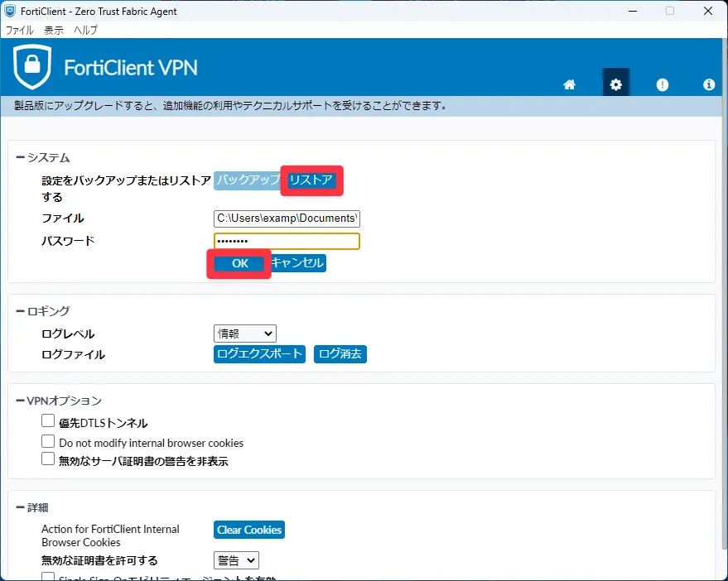
Task: Open the ログレベル dropdown
Action: click(x=244, y=334)
